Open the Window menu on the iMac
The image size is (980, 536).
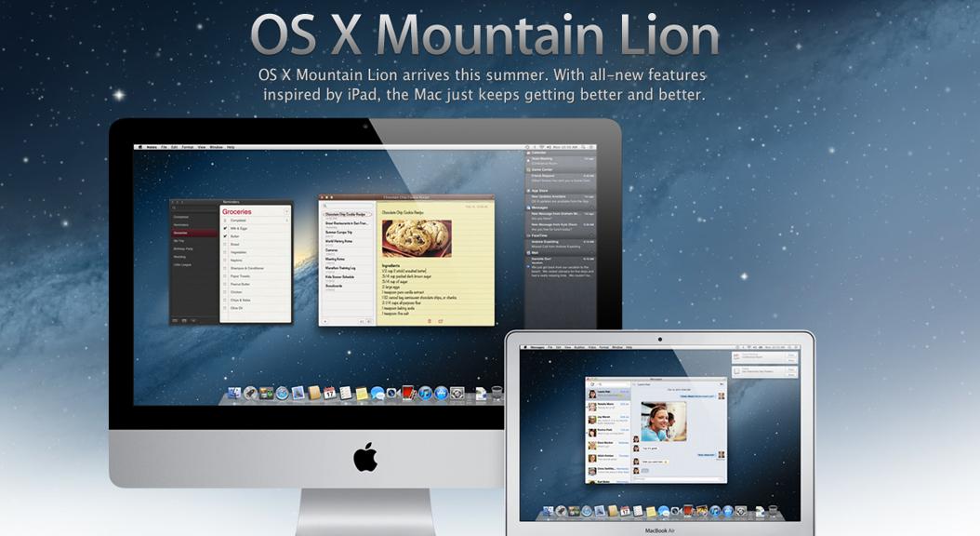coord(216,147)
